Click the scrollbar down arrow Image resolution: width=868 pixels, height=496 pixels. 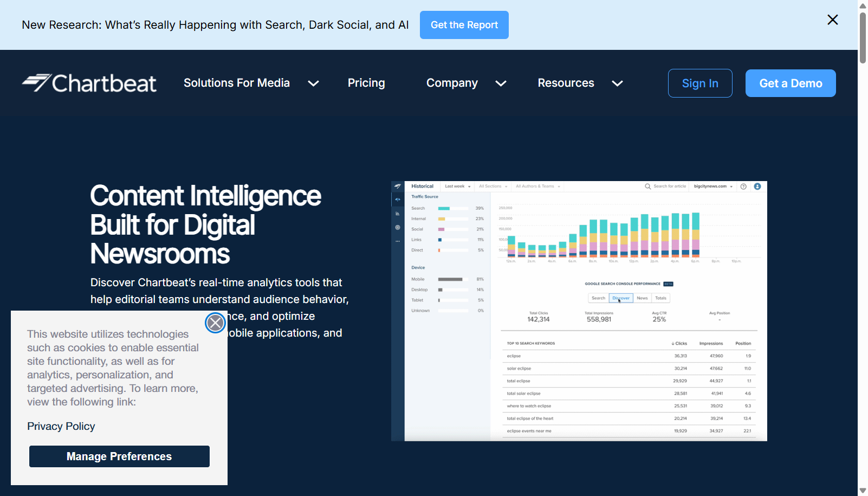pos(863,491)
